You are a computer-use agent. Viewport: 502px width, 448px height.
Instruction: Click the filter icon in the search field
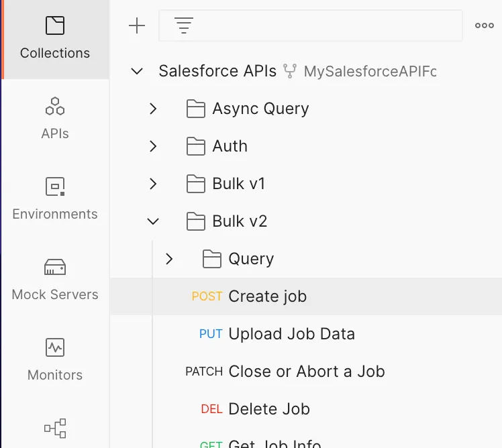pos(184,25)
